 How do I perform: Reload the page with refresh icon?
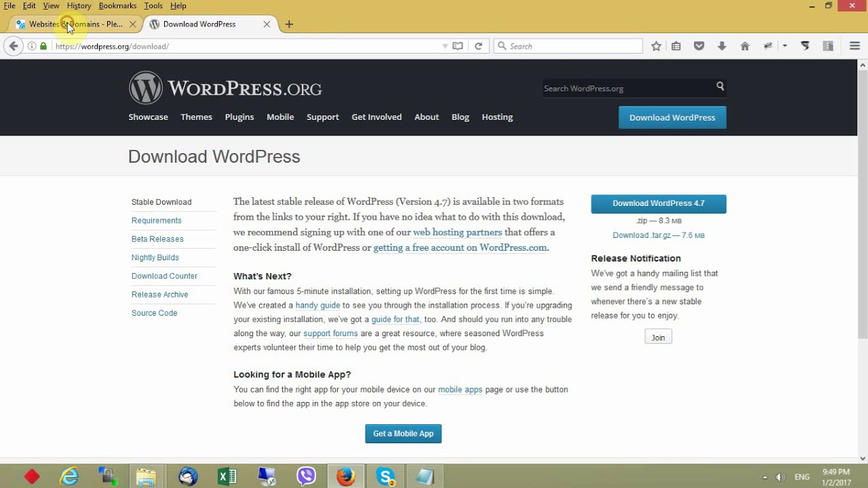(x=478, y=46)
